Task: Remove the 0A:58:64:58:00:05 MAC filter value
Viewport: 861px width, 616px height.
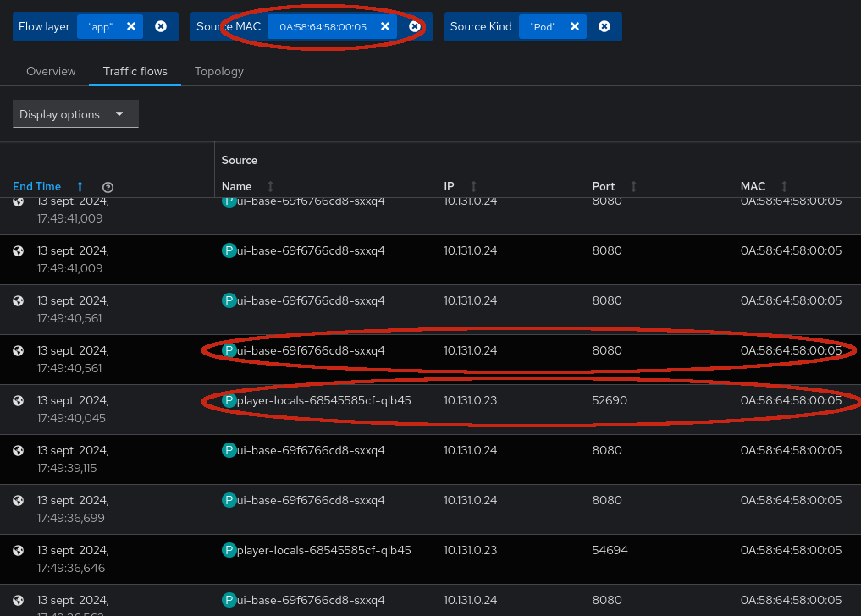Action: 385,26
